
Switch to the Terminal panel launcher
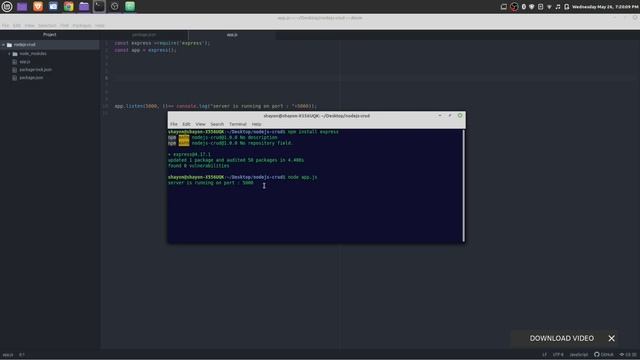pos(99,7)
